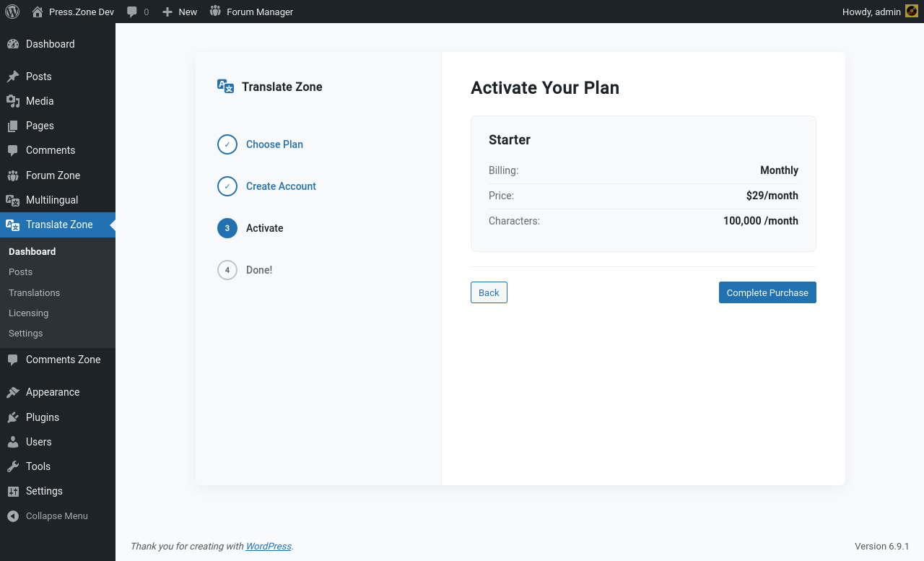The image size is (924, 561).
Task: Click the WordPress logo icon
Action: pos(12,12)
